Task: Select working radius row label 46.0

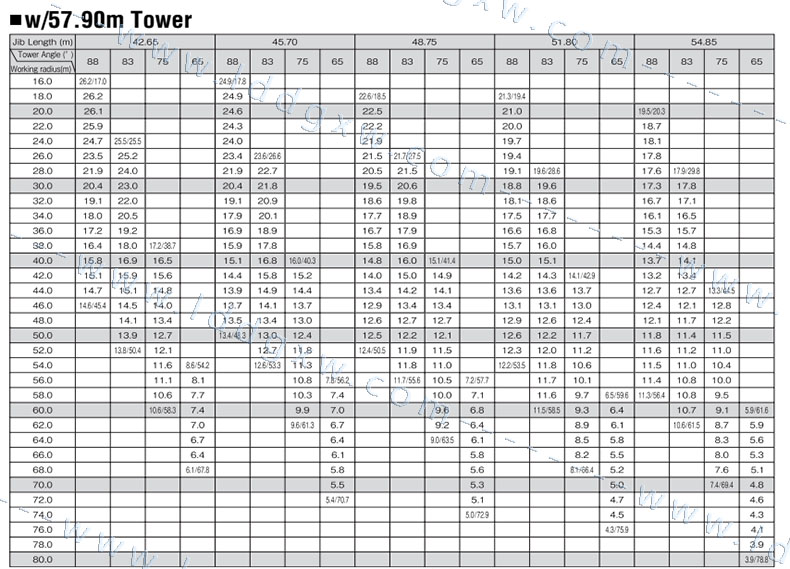Action: tap(42, 306)
